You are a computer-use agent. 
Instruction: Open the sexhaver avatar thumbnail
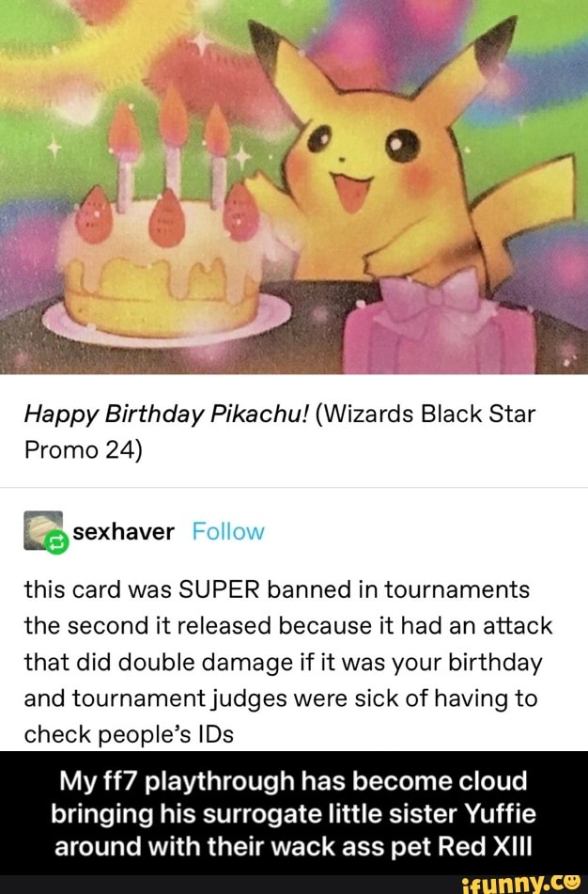tap(42, 530)
